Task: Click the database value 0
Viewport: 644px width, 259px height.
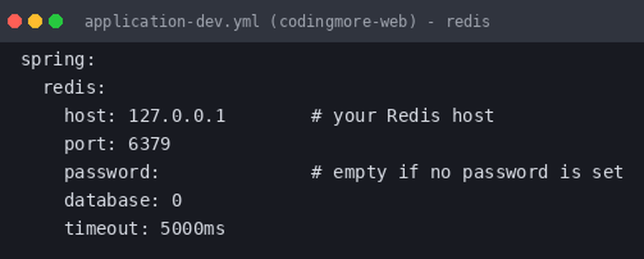Action: [177, 200]
